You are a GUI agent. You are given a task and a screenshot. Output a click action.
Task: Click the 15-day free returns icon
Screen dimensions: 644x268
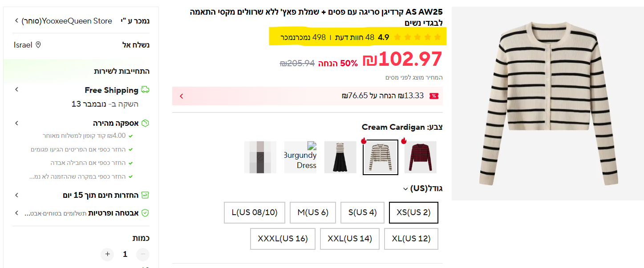pos(145,195)
